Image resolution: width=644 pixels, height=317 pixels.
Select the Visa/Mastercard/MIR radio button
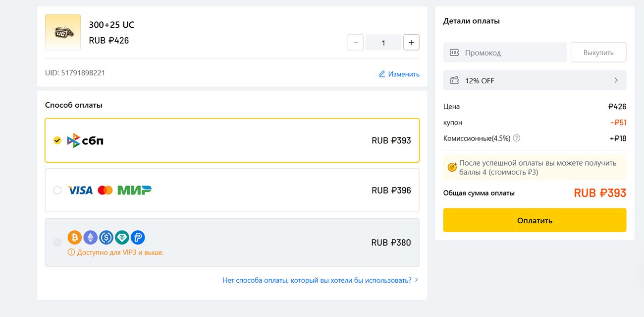[57, 190]
